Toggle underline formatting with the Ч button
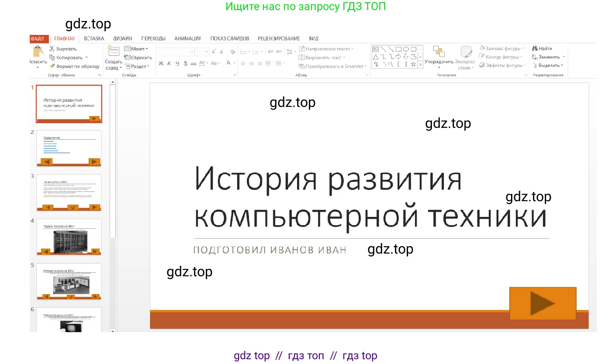This screenshot has height=364, width=612. point(177,63)
